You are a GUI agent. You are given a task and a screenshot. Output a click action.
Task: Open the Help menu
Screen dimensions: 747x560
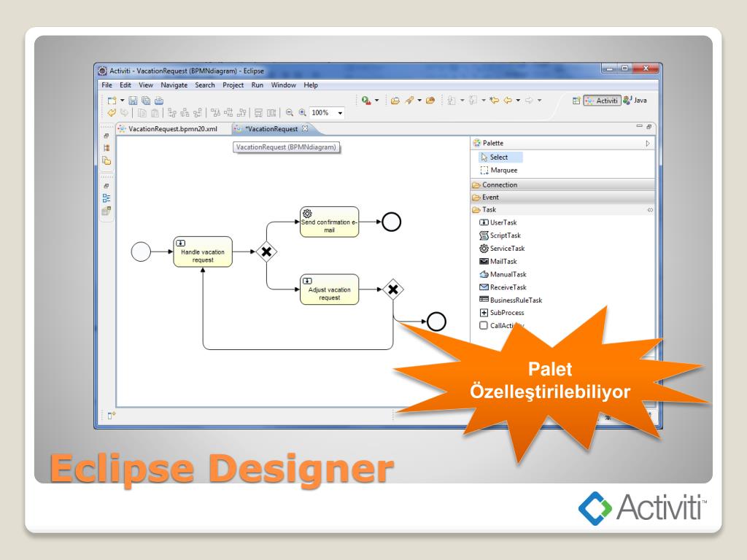click(x=311, y=85)
